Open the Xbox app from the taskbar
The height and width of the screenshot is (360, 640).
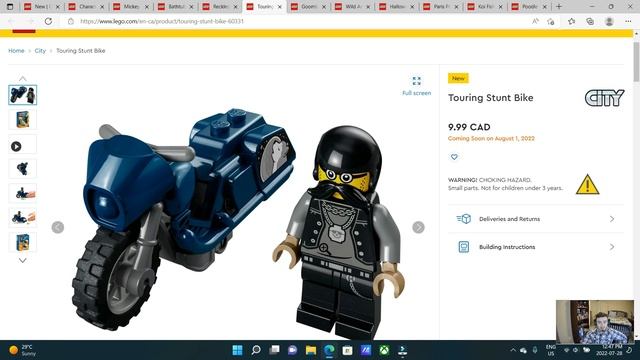(x=384, y=350)
